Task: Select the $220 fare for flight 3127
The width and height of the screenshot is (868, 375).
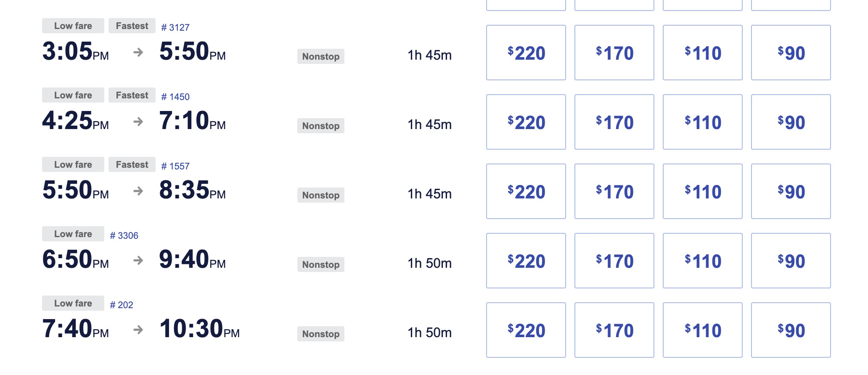Action: point(526,53)
